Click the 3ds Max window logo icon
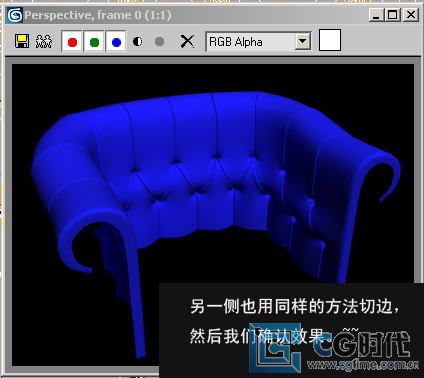The height and width of the screenshot is (378, 424). pos(15,15)
